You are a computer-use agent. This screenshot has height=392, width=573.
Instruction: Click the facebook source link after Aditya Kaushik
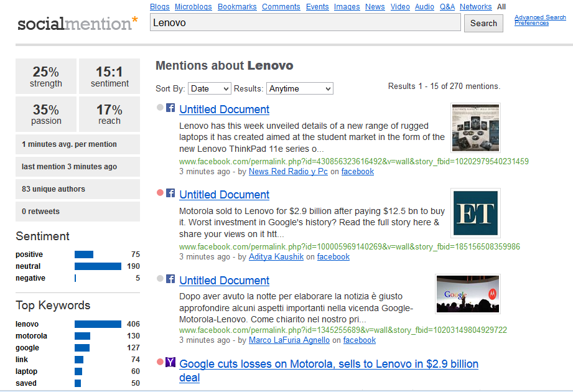click(x=333, y=256)
